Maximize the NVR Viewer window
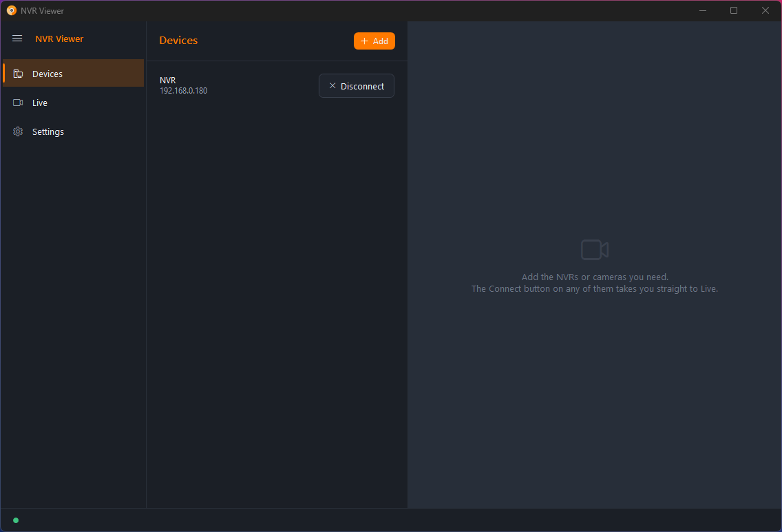782x532 pixels. coord(734,10)
